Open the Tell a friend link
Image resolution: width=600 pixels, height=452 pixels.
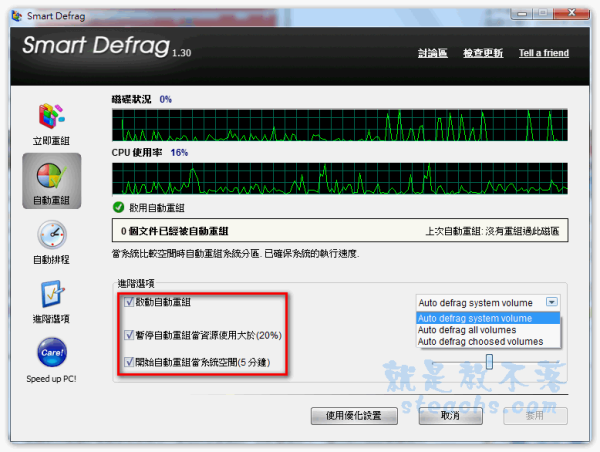(544, 53)
